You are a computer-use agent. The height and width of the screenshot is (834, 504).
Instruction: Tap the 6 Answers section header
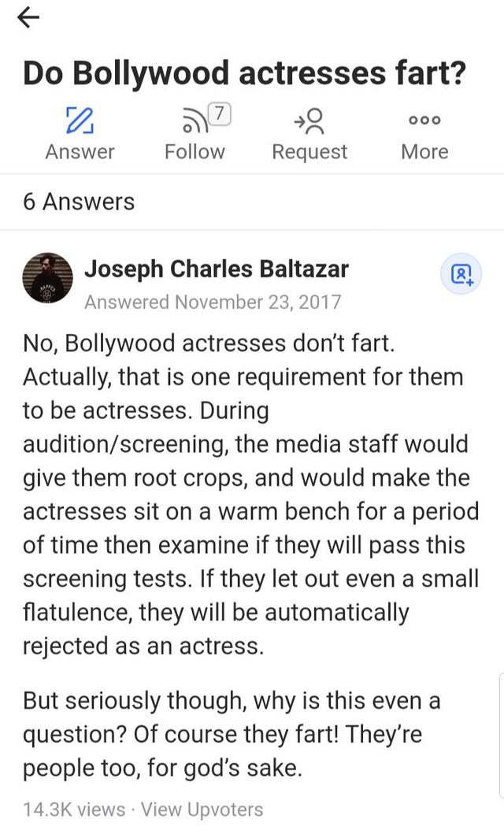coord(79,202)
